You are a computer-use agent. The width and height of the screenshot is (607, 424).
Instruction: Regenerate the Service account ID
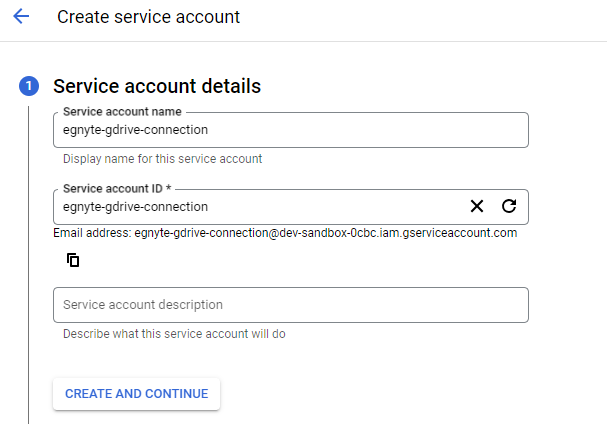[x=509, y=206]
